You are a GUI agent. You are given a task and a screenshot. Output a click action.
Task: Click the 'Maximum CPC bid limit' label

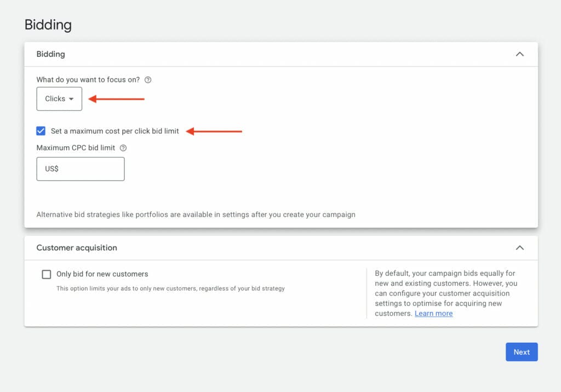click(x=76, y=148)
